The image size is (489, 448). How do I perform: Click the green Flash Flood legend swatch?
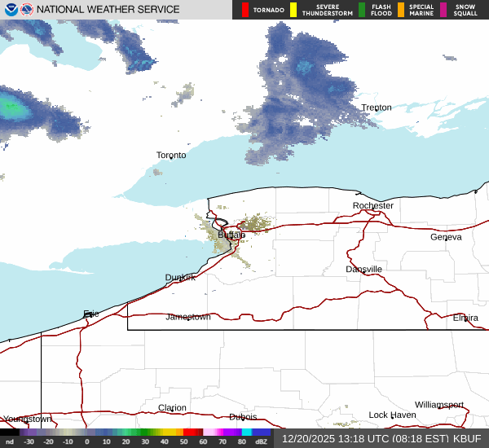tap(362, 10)
